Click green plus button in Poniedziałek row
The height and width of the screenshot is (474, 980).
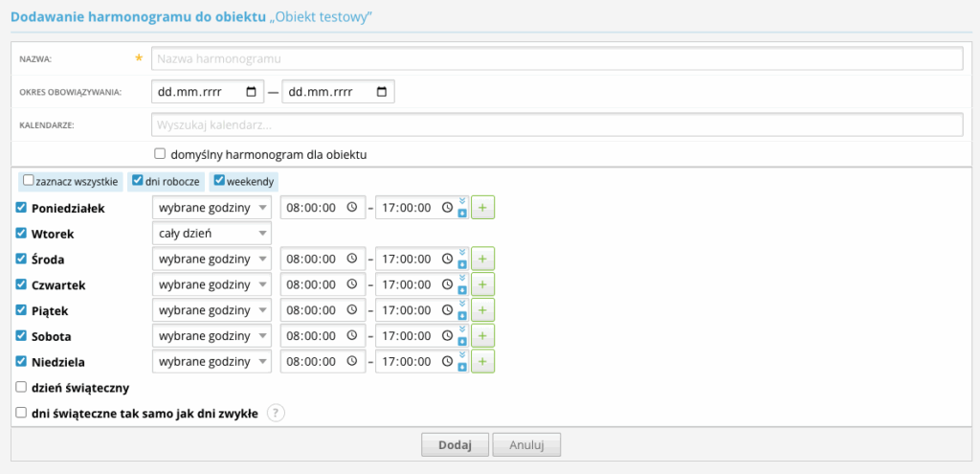482,208
